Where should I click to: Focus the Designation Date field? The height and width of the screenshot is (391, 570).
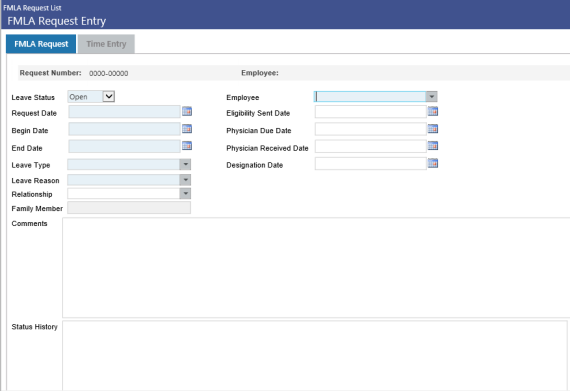(370, 164)
